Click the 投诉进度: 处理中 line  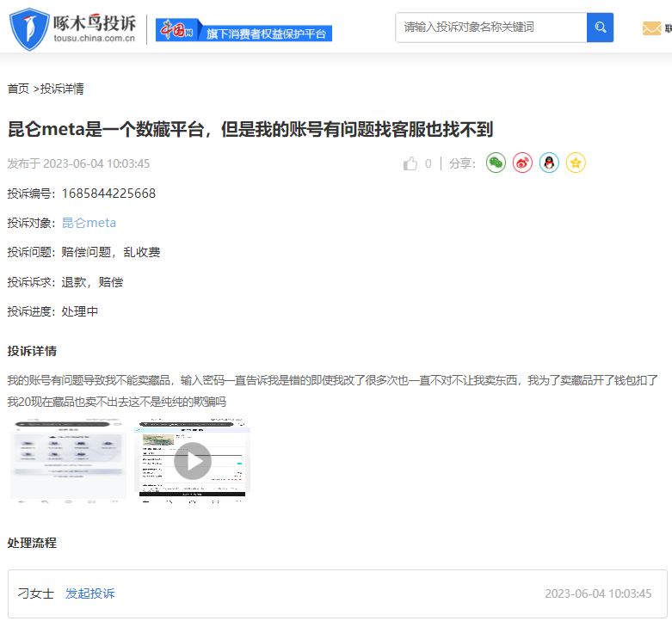click(x=52, y=311)
